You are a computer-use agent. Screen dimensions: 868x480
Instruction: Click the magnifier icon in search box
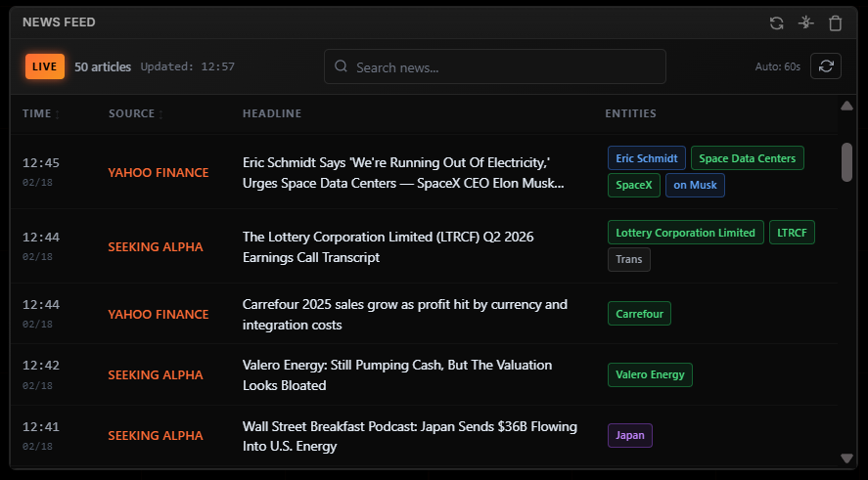coord(341,66)
